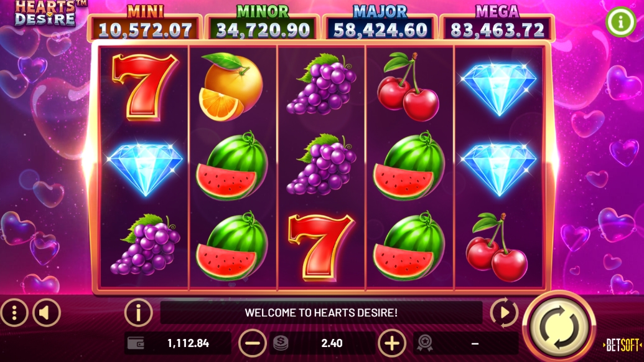Select the 2.40 bet amount field
The width and height of the screenshot is (644, 362).
point(332,343)
